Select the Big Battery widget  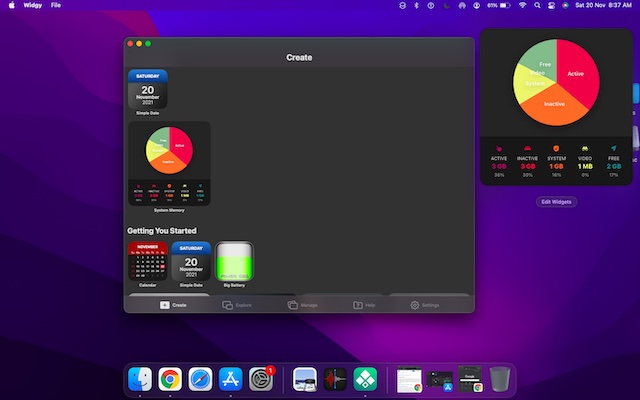click(x=234, y=261)
